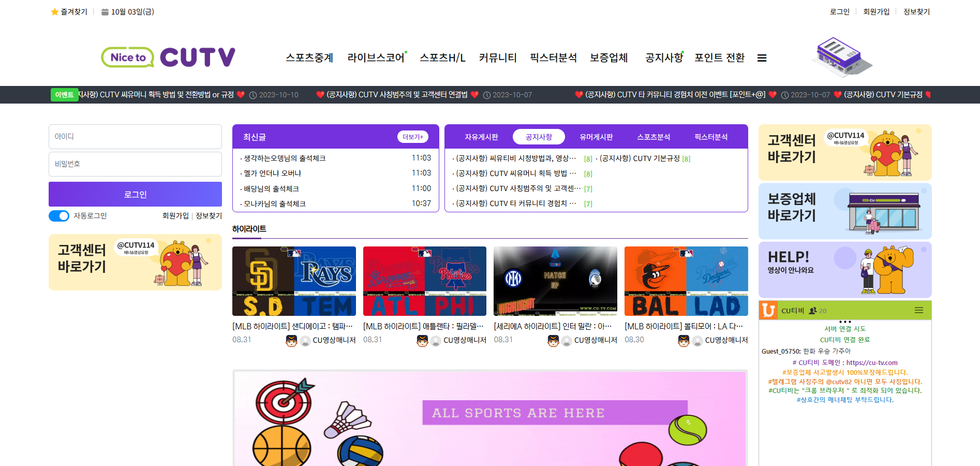Click the Nice to CUTV logo

(168, 57)
